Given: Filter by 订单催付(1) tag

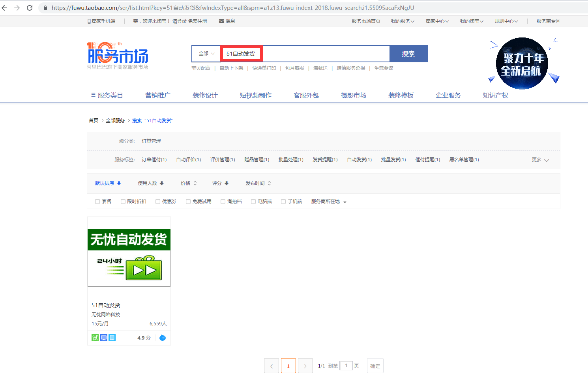Looking at the screenshot, I should pos(154,160).
